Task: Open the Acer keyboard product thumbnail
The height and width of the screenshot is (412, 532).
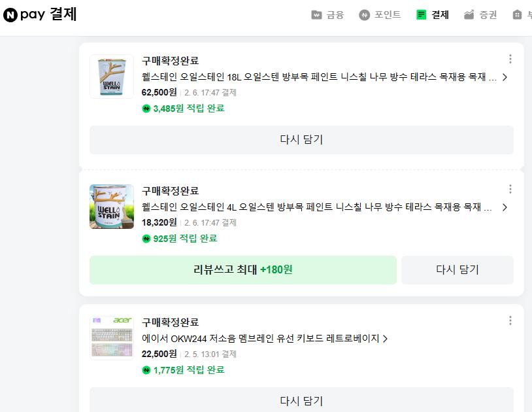Action: pos(111,337)
